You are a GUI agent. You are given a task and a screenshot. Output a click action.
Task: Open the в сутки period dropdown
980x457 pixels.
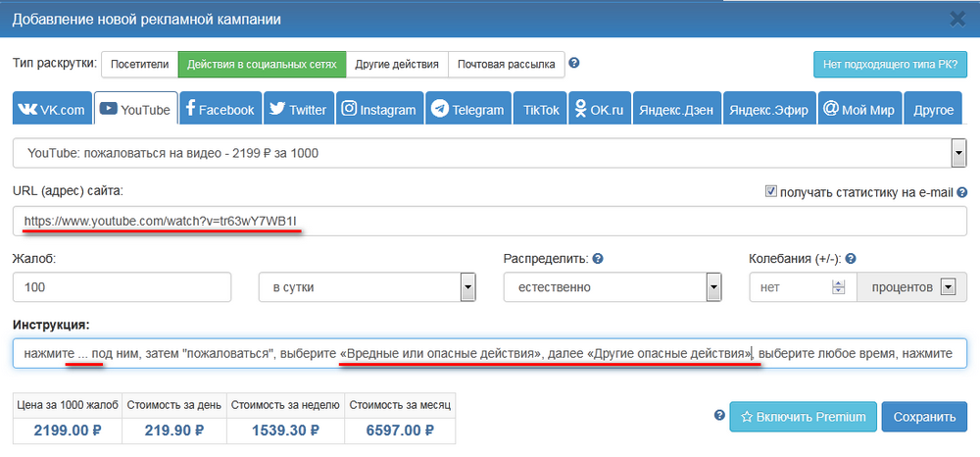click(x=467, y=287)
